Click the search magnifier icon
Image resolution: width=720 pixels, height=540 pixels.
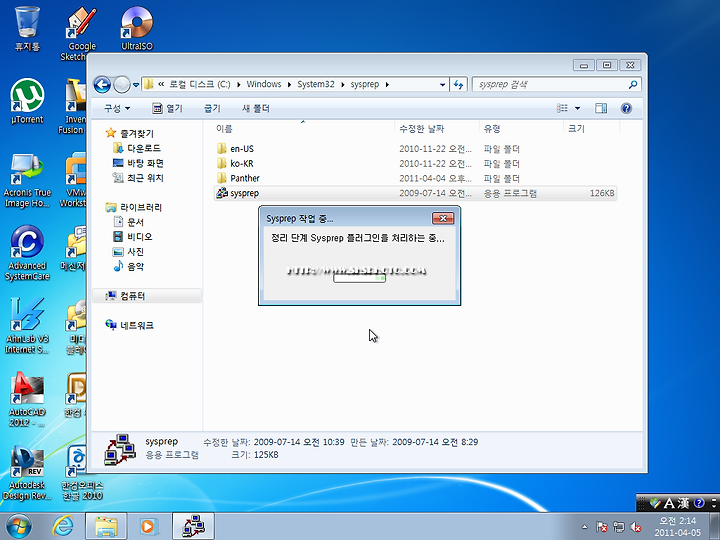(633, 84)
